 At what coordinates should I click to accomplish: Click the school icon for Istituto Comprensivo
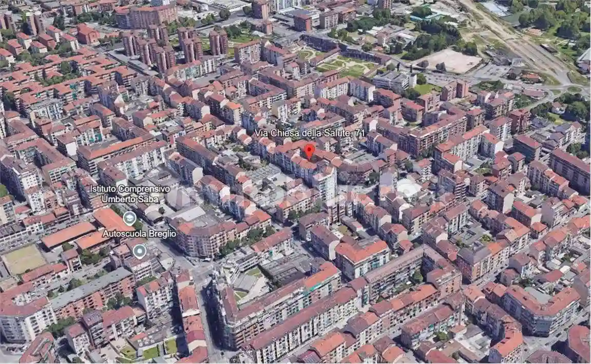pos(130,218)
